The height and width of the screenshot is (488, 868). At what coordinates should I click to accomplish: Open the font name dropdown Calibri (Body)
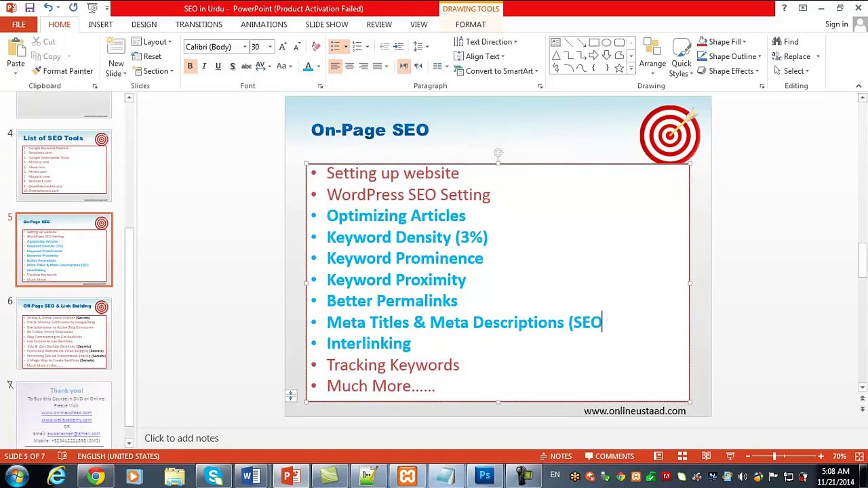pyautogui.click(x=245, y=47)
